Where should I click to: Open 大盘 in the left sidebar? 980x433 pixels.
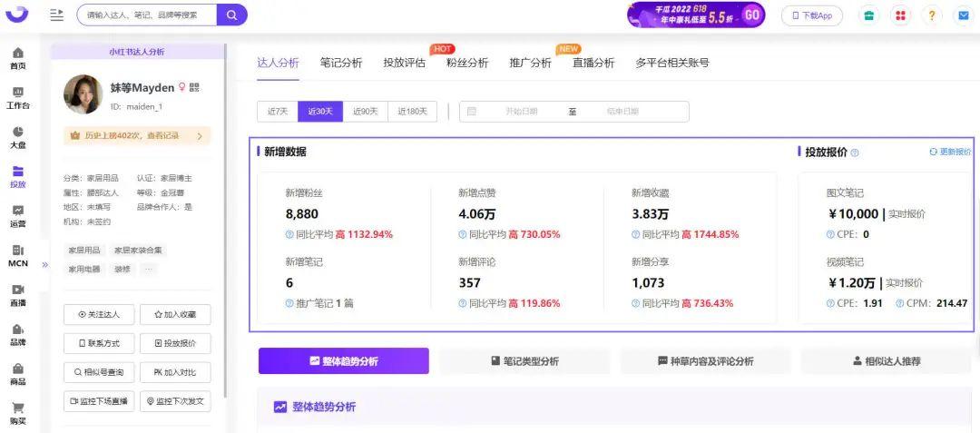[x=18, y=138]
